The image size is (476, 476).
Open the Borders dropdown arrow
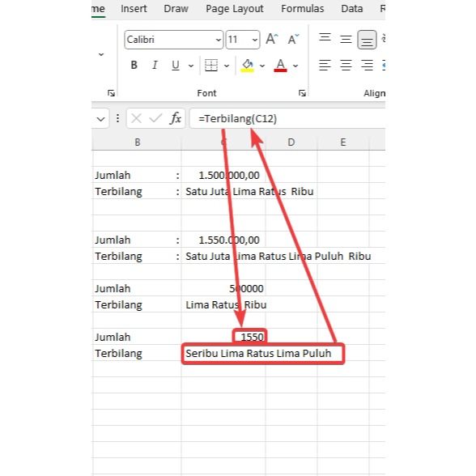[x=227, y=66]
